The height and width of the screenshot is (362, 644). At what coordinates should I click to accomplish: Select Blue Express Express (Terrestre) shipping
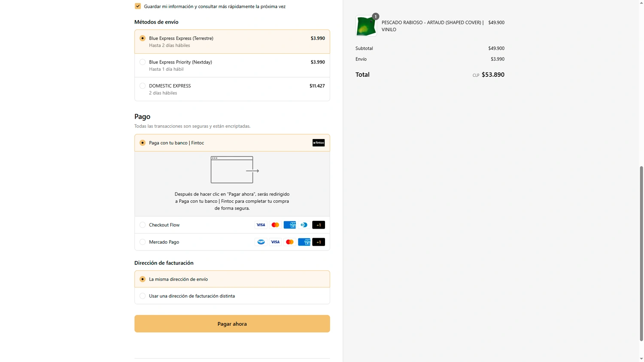tap(143, 38)
